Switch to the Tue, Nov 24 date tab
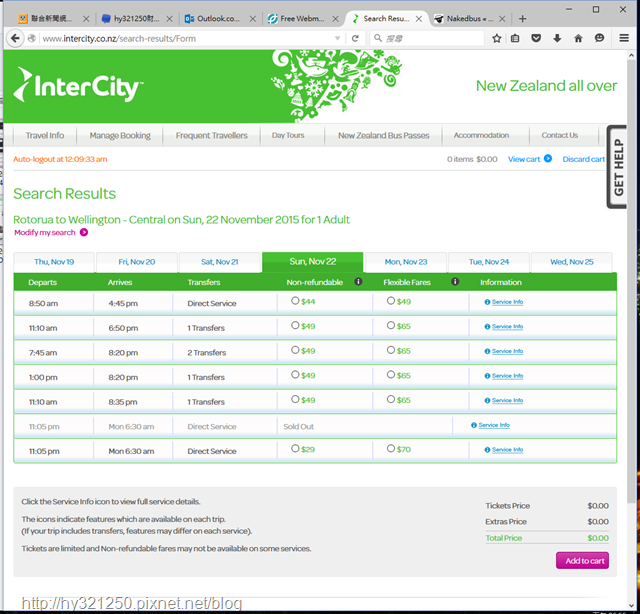This screenshot has height=614, width=640. [489, 262]
